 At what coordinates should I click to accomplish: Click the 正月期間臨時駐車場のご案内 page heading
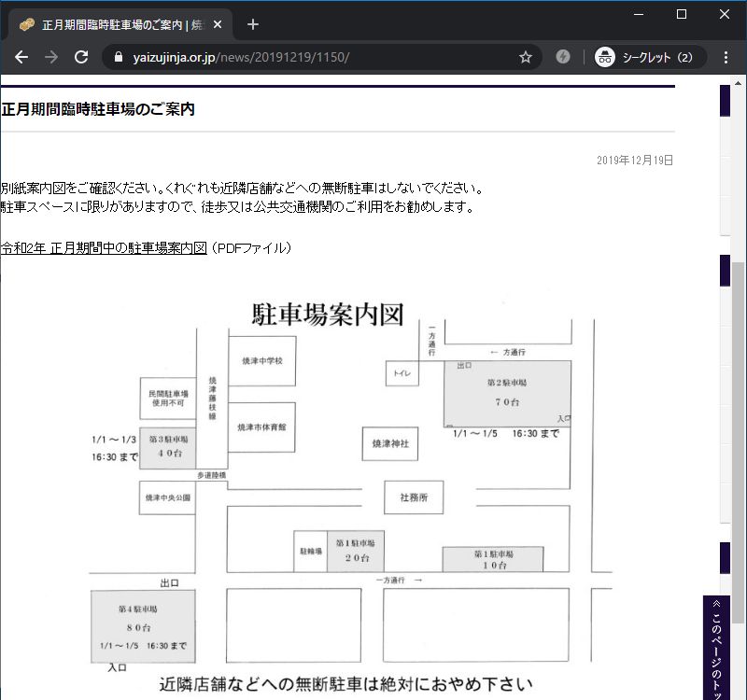pos(98,109)
